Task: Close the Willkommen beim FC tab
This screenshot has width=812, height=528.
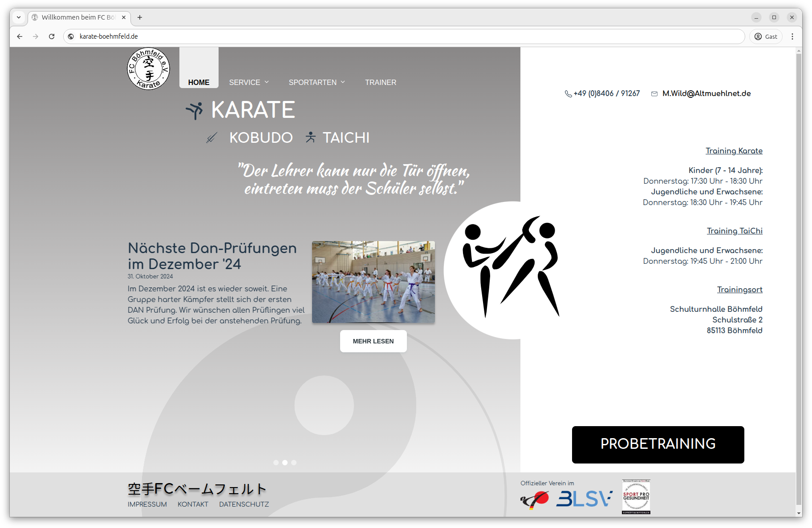Action: [x=124, y=17]
